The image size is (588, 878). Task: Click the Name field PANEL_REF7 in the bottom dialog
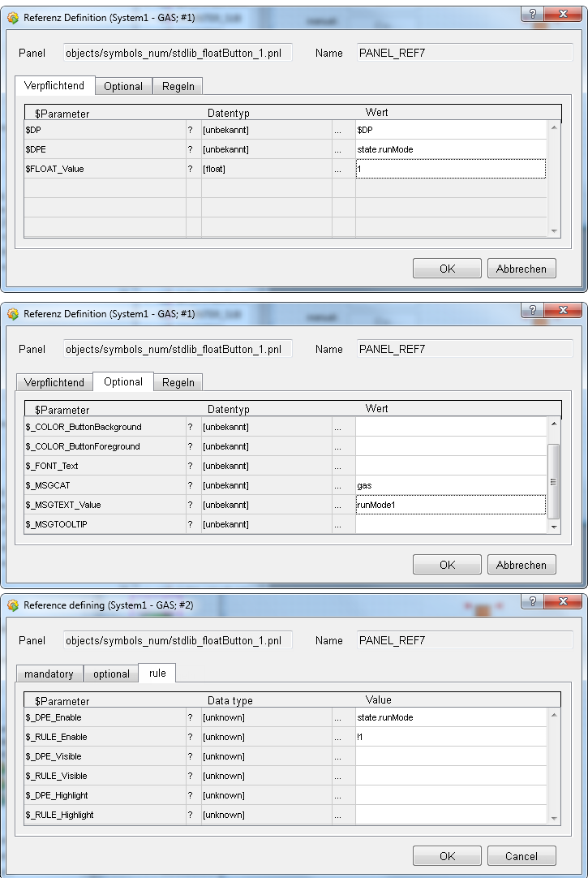point(465,640)
